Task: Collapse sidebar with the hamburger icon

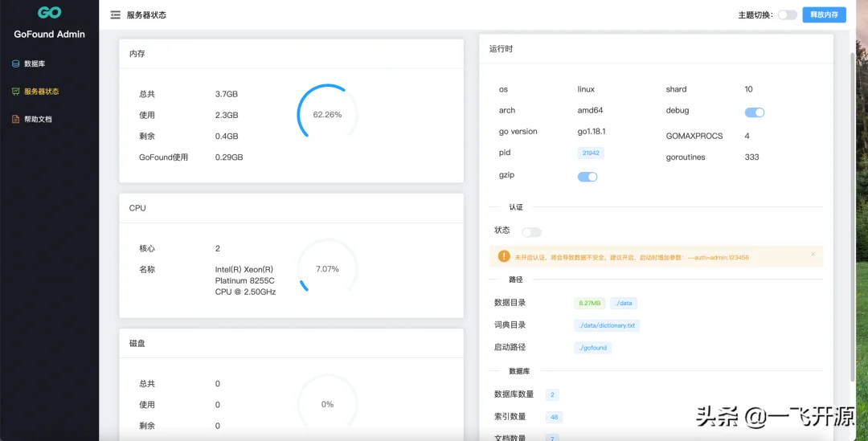Action: click(x=116, y=15)
